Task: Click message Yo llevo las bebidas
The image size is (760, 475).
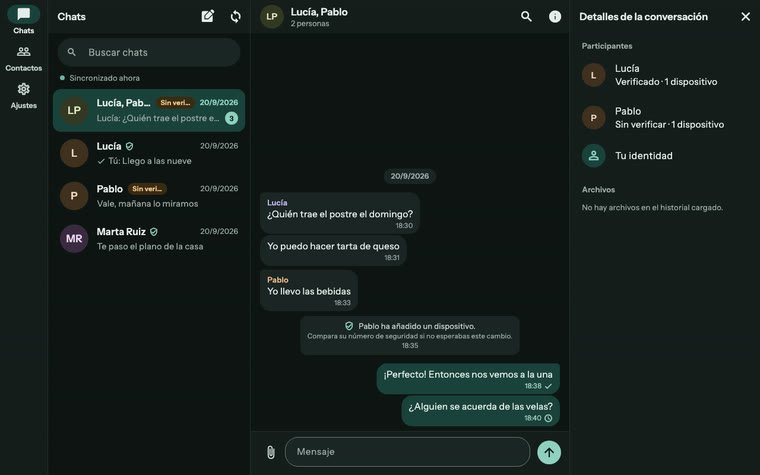Action: point(309,290)
